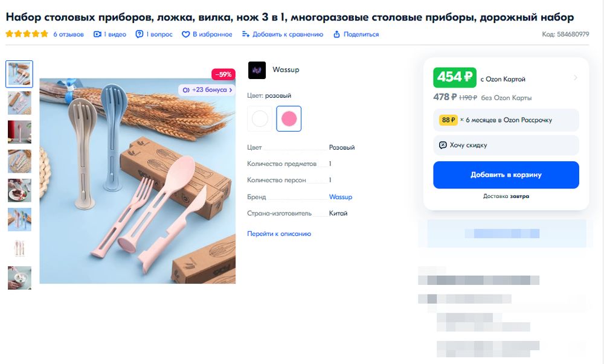
Task: Select the first product thumbnail
Action: tap(19, 73)
